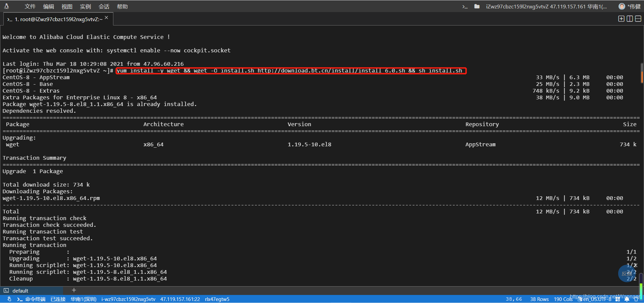
Task: Click the 华南1(深圳) region label
Action: pos(84,299)
